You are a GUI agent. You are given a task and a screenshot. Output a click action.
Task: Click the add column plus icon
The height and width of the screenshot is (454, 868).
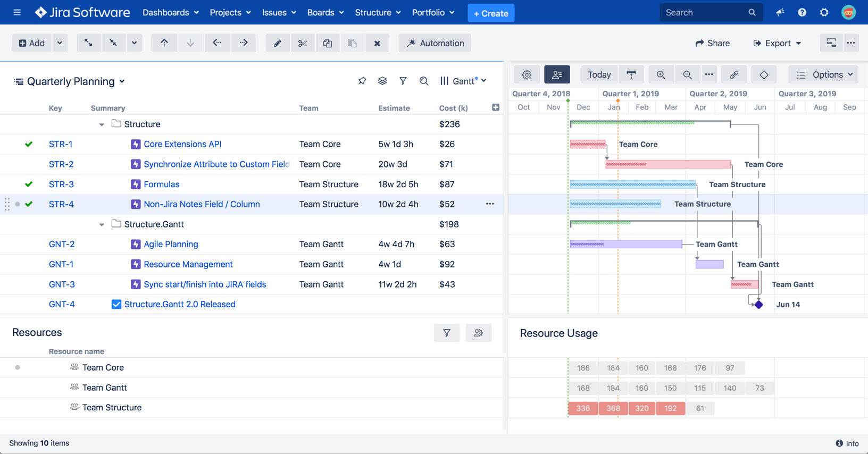(x=496, y=107)
